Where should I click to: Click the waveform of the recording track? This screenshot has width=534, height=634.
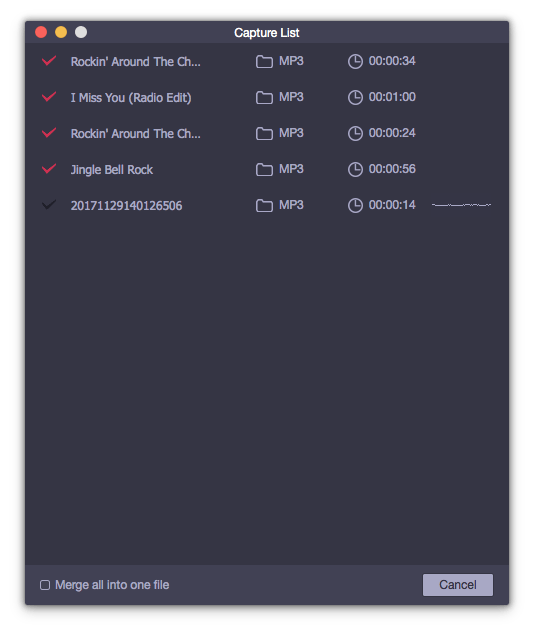click(461, 205)
